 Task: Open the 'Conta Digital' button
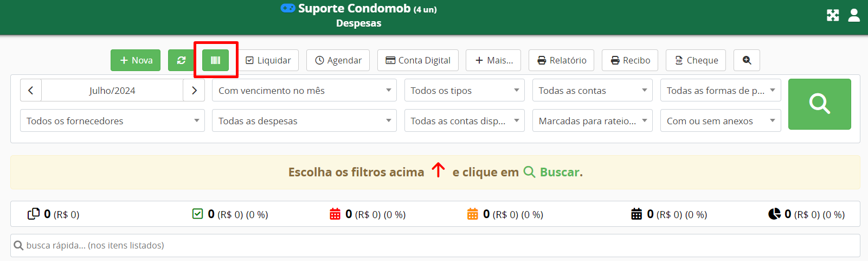418,60
